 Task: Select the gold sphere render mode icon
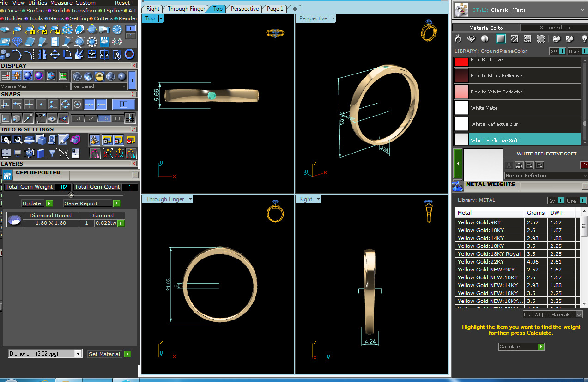coord(99,76)
